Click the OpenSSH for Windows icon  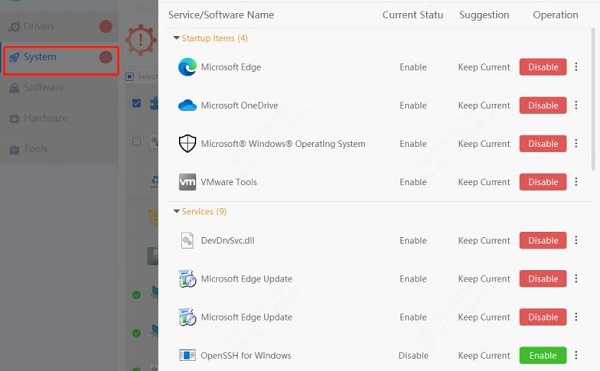(188, 355)
